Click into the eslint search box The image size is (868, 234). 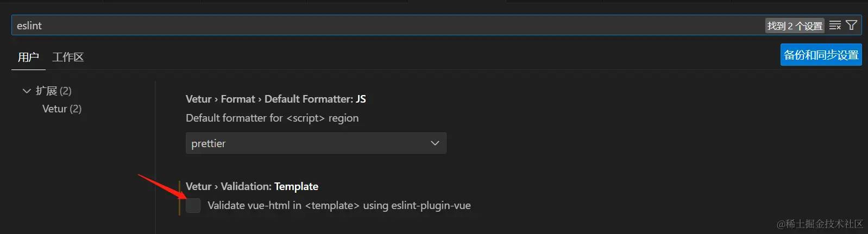pos(380,26)
